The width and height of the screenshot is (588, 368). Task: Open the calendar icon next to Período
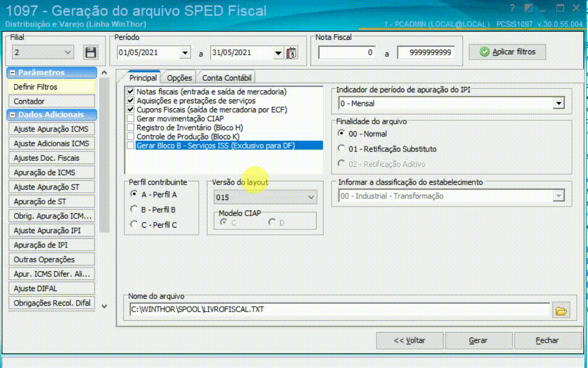(292, 53)
